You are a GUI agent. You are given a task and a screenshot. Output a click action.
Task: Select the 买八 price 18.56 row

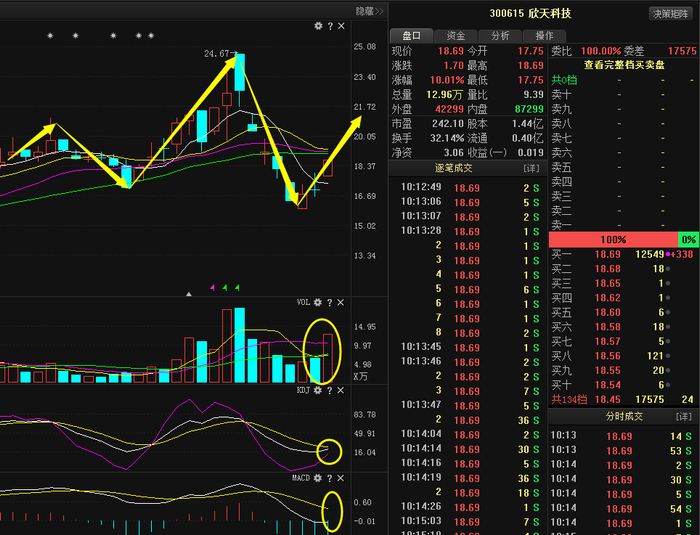[622, 356]
